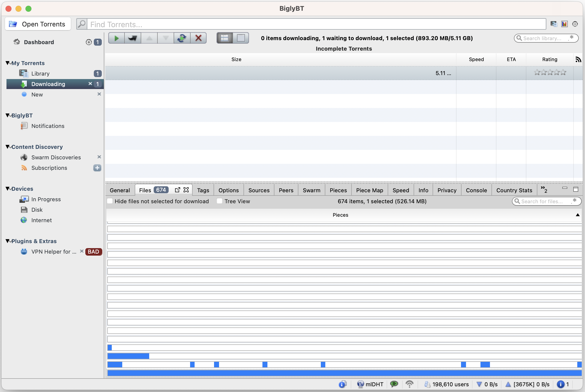Collapse the Content Discovery section

(7, 147)
